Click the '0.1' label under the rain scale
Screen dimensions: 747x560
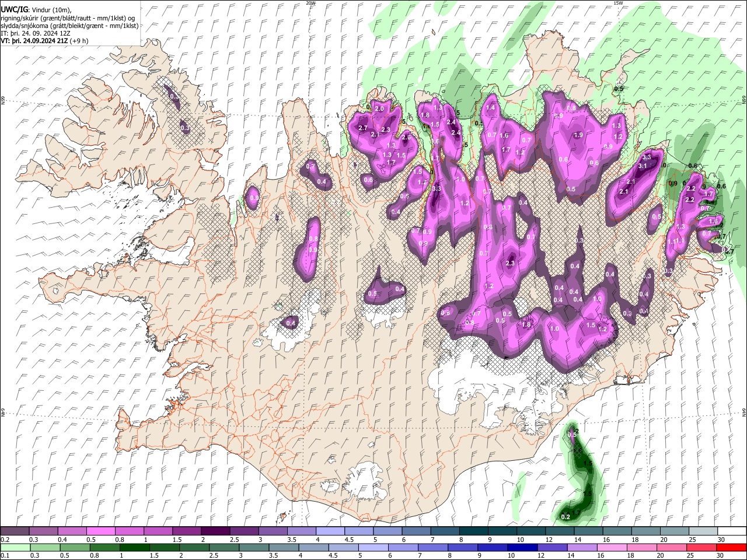[4, 556]
